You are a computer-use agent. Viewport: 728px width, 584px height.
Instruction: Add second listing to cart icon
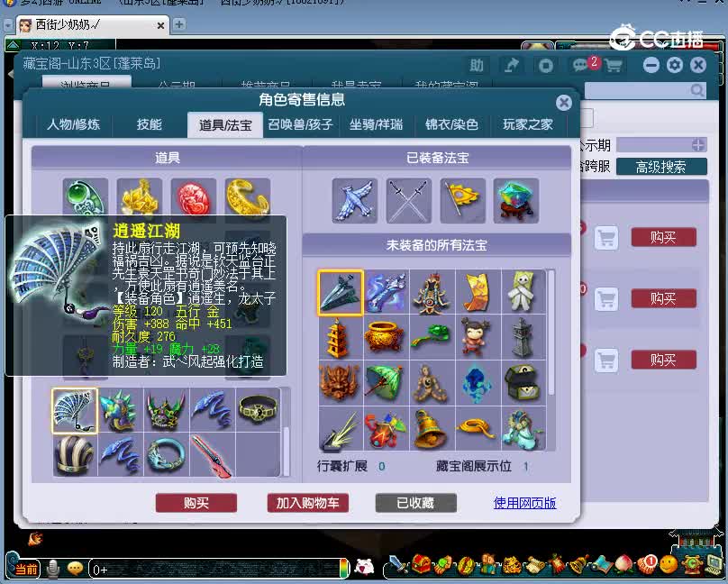pos(606,298)
